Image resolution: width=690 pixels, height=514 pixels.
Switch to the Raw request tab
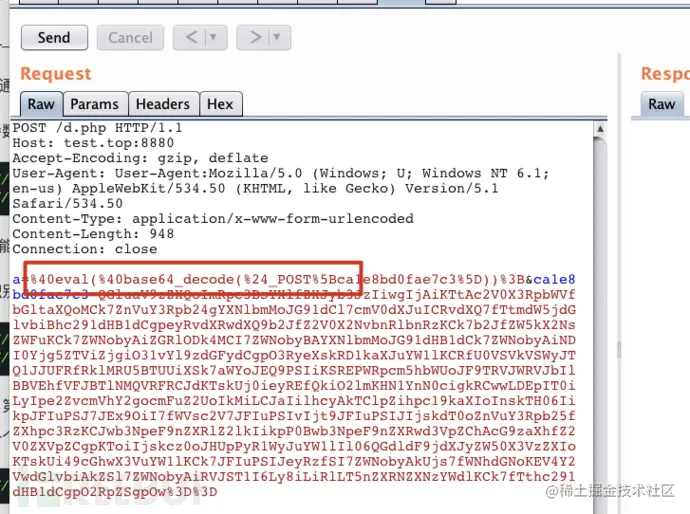(x=41, y=104)
